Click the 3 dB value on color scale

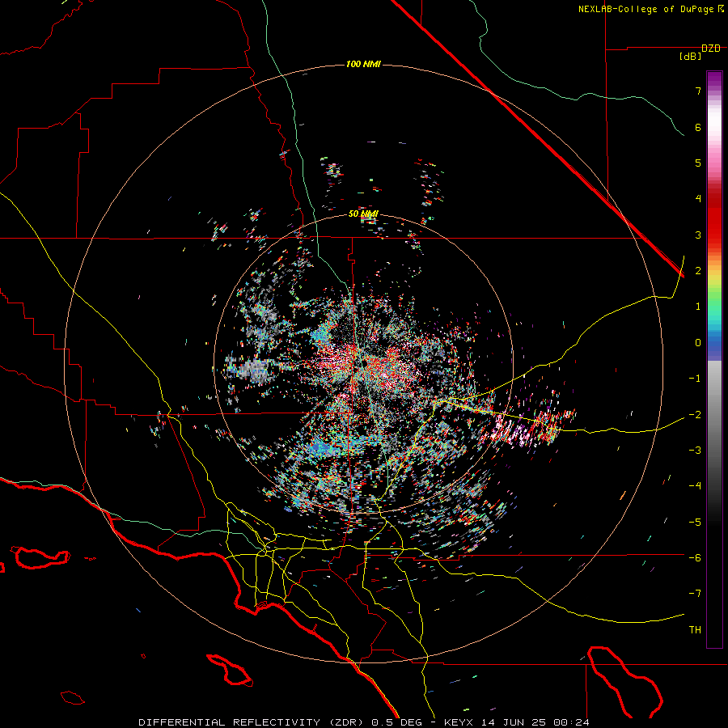tap(698, 235)
